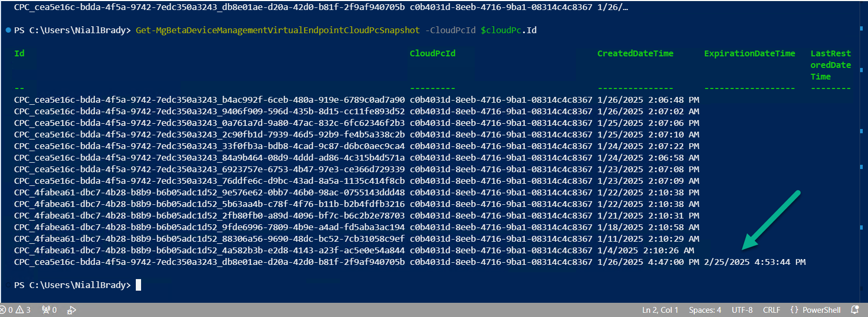Image resolution: width=868 pixels, height=317 pixels.
Task: Go to line via Ln 2, Col 1
Action: [660, 310]
